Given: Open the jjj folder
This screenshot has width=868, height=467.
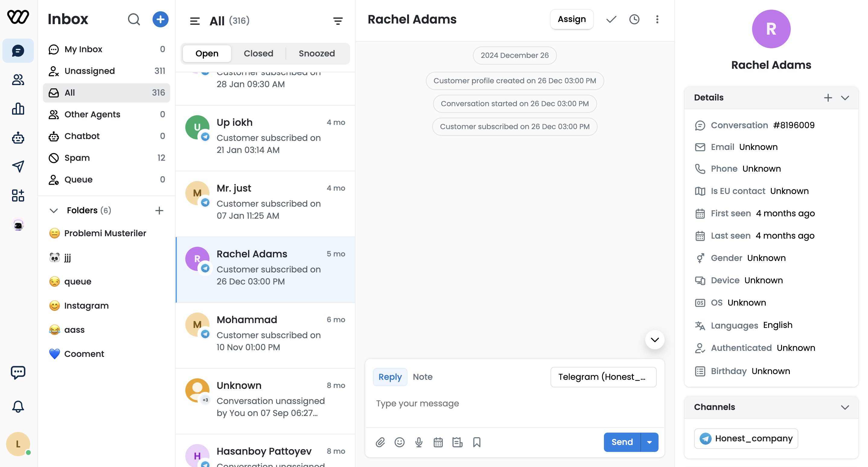Looking at the screenshot, I should (x=107, y=258).
